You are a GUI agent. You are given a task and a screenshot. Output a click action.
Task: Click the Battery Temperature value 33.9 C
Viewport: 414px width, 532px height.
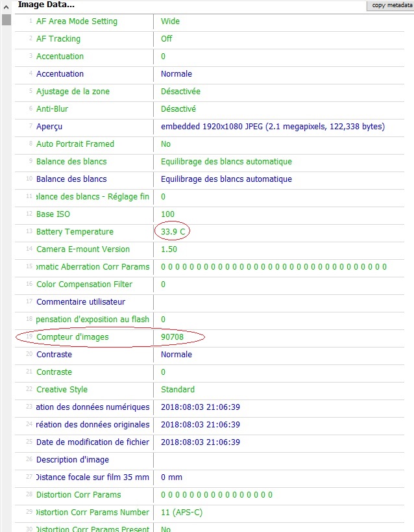click(173, 232)
